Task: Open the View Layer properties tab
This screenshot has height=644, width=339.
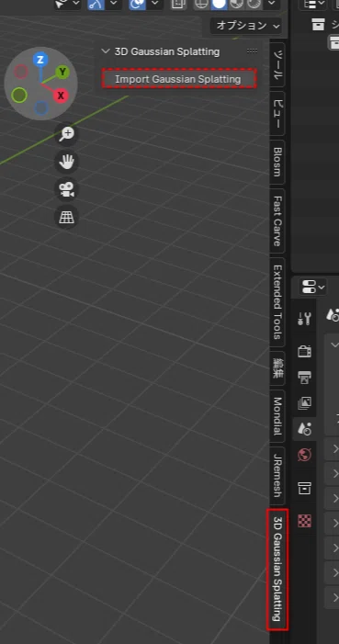Action: pos(304,403)
